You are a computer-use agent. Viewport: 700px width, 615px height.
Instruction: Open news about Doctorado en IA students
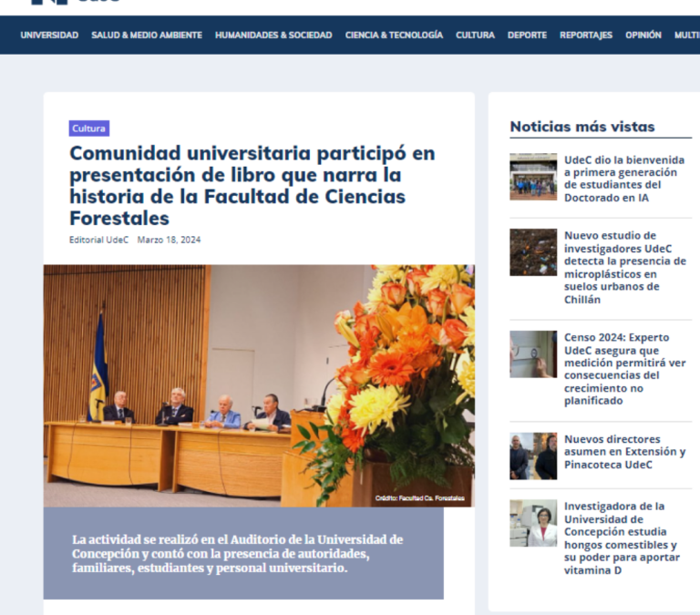pyautogui.click(x=624, y=179)
